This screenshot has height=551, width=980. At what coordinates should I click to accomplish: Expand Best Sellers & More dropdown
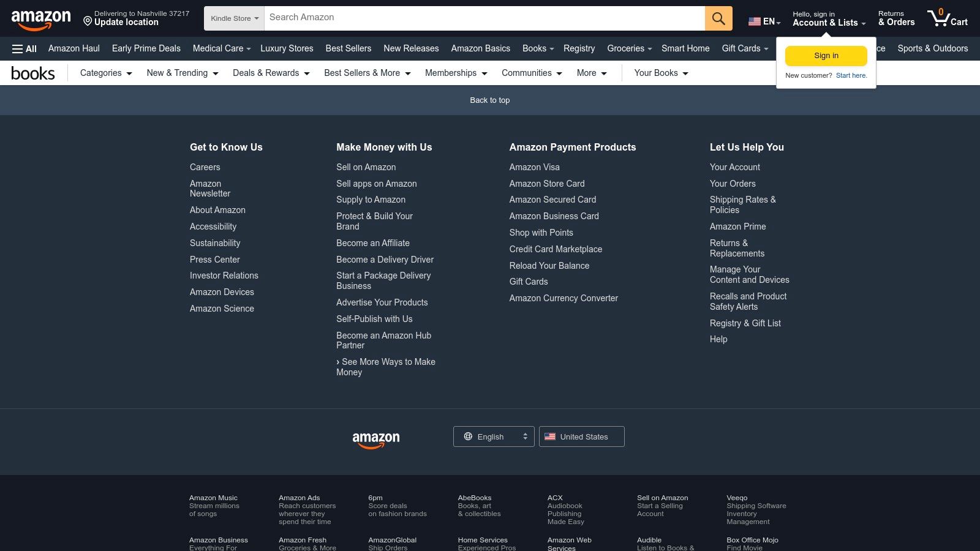coord(367,73)
